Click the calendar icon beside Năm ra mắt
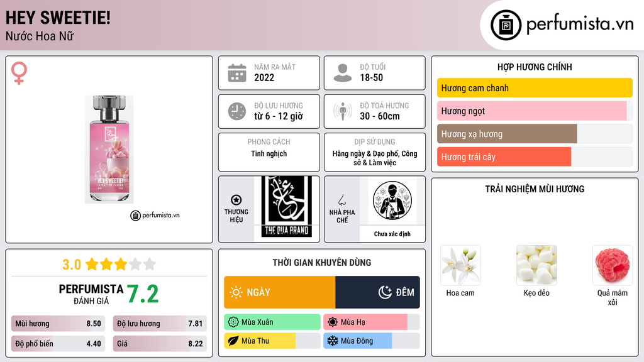Screen dimensions: 644x362 [237, 73]
